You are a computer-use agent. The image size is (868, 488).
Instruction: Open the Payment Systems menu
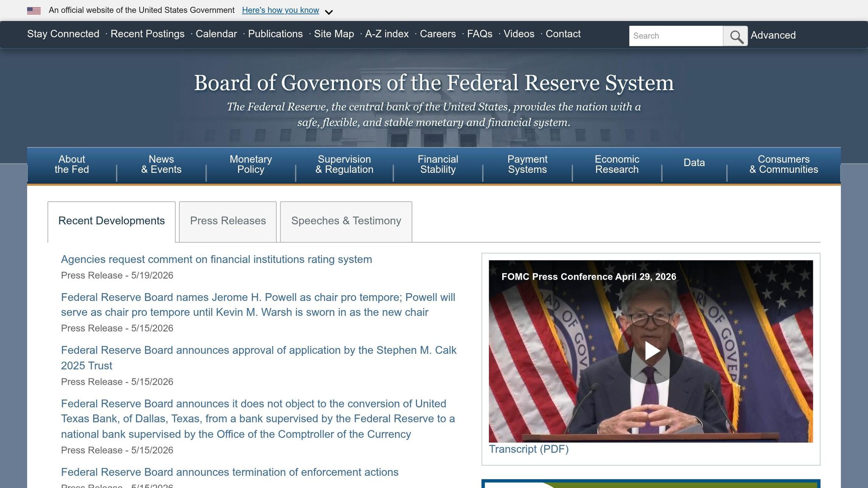click(x=527, y=164)
